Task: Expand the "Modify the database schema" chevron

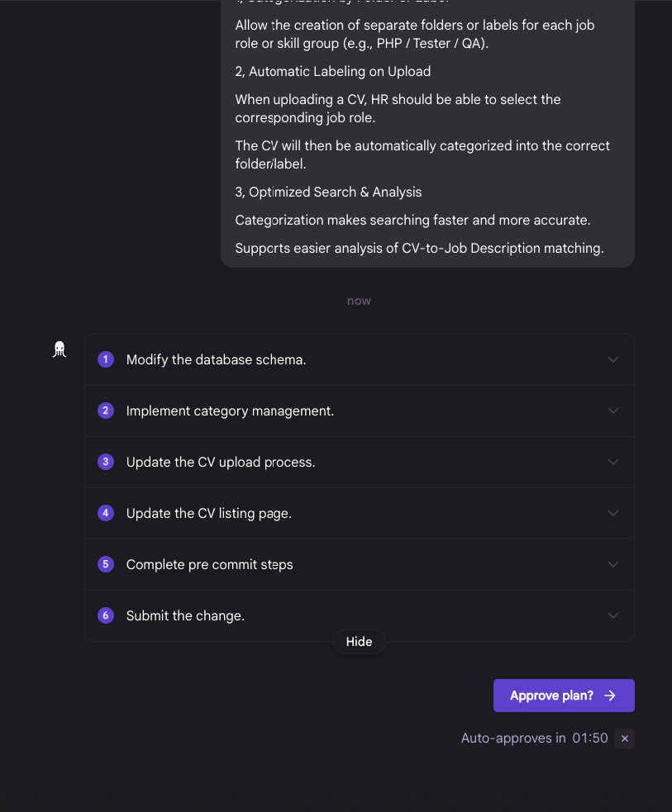Action: (x=613, y=359)
